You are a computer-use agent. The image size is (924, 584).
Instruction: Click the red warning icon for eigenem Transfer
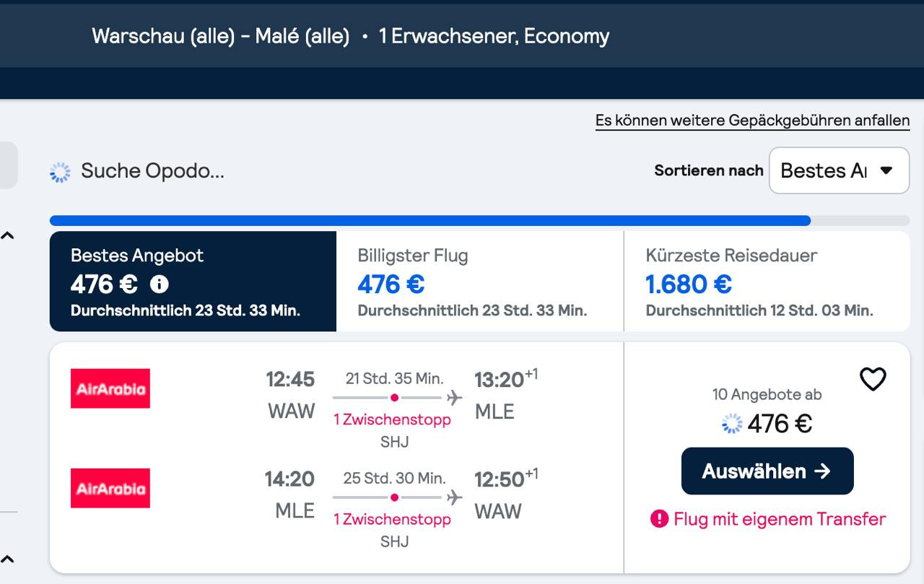[x=659, y=518]
